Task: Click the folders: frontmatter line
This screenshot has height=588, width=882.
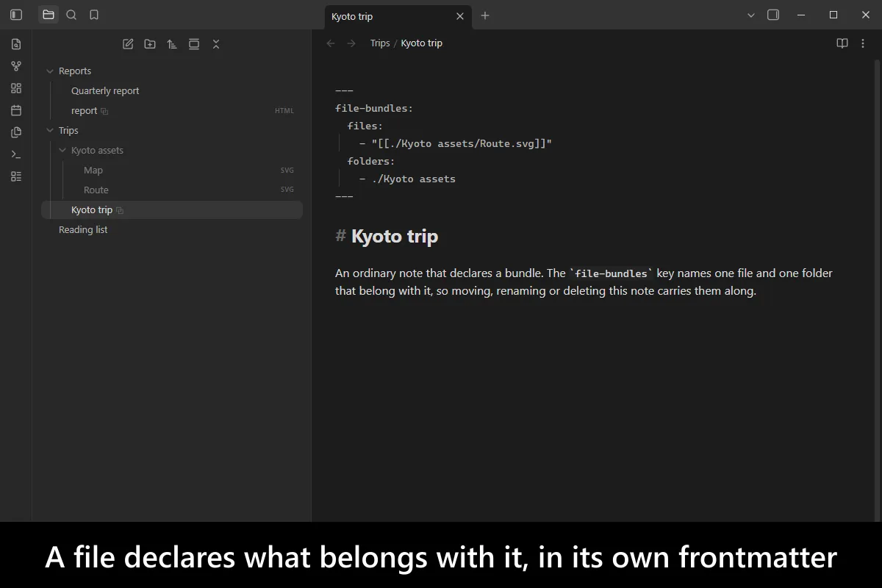Action: [x=371, y=161]
